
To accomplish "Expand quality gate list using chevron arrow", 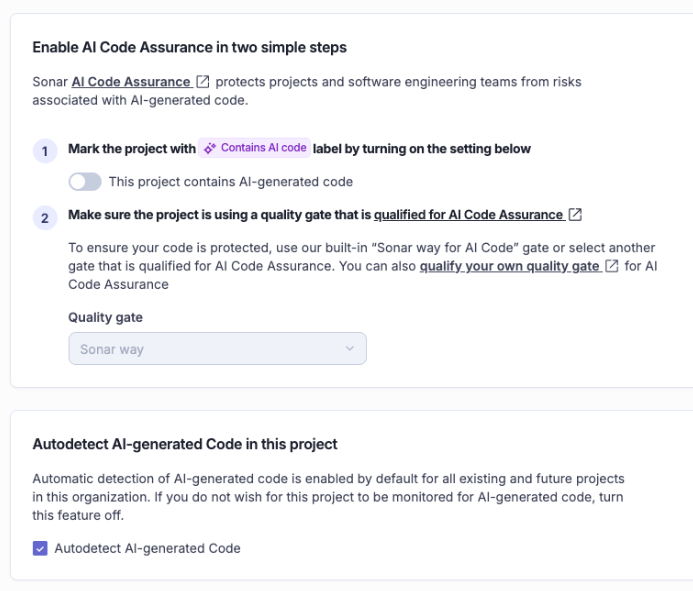I will [x=350, y=349].
